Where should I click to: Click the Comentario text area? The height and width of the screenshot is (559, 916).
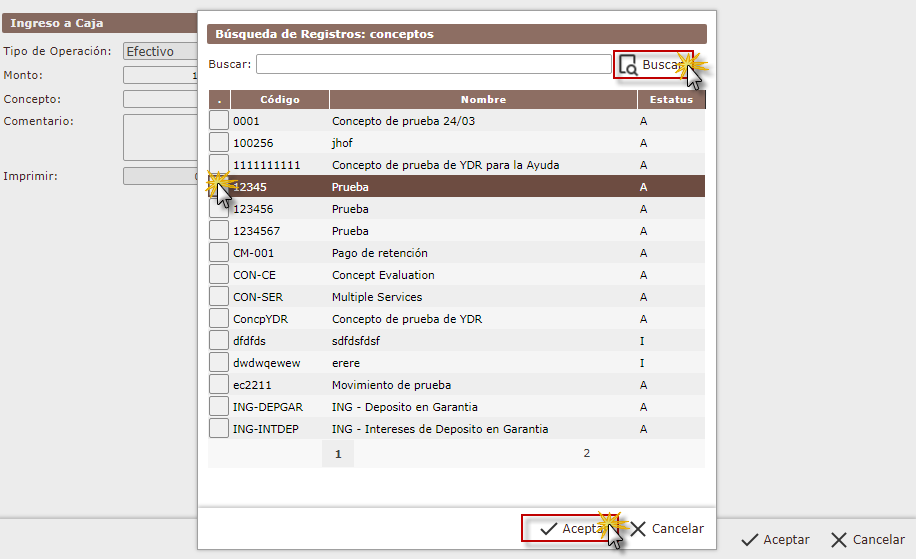tap(160, 137)
